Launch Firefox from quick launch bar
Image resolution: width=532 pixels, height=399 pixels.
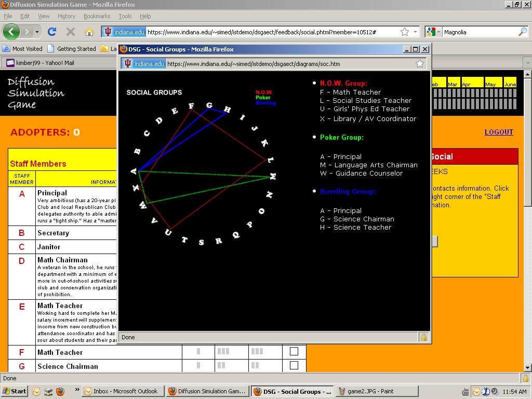pos(60,391)
